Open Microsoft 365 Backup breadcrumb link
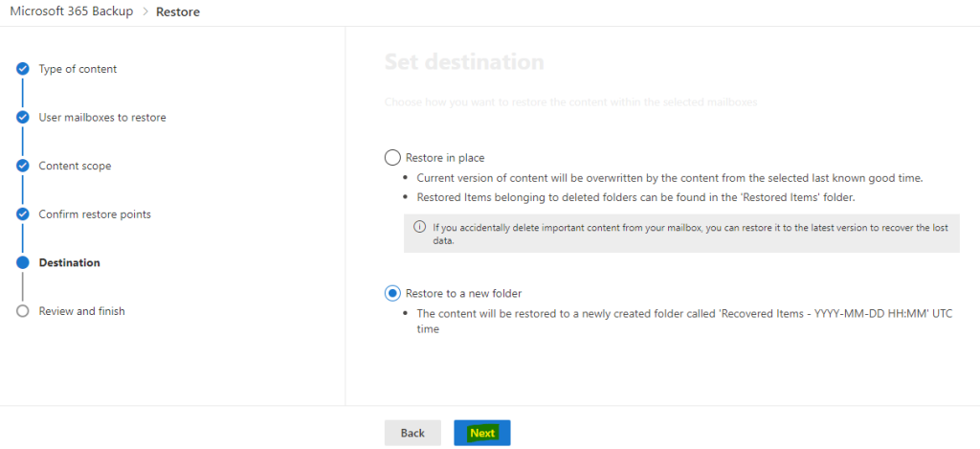The width and height of the screenshot is (980, 449). [x=71, y=11]
